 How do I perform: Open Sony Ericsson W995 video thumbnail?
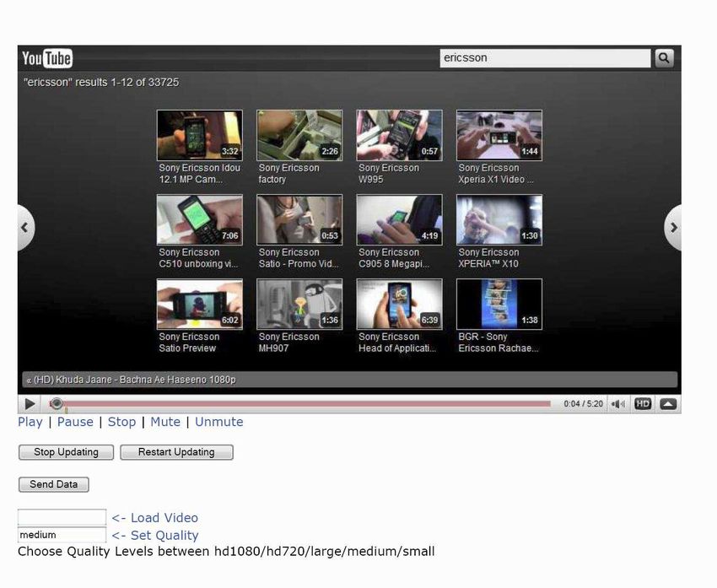point(399,135)
